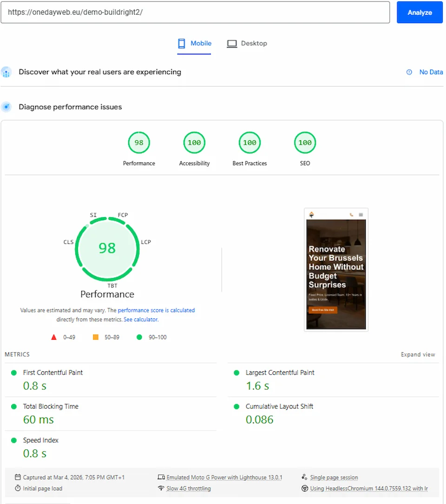
Task: Click the info icon next to No Data
Action: (x=409, y=72)
